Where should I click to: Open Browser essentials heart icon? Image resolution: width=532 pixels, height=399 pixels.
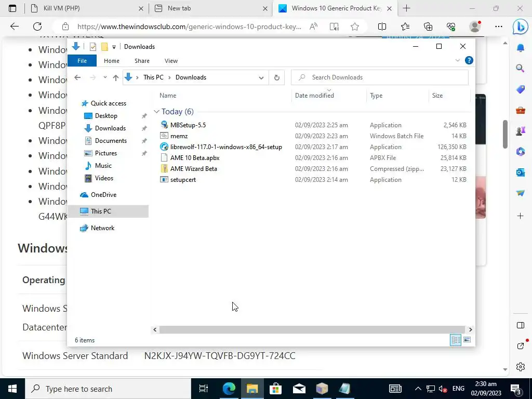451,26
